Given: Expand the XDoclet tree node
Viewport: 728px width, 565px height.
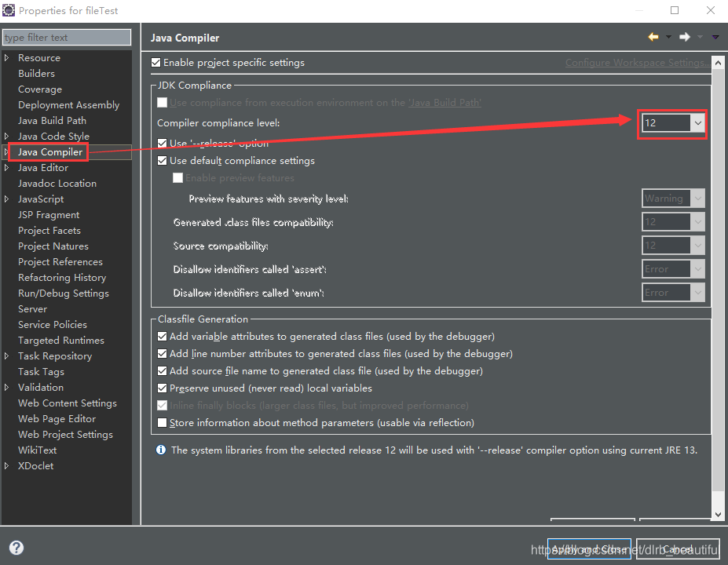Looking at the screenshot, I should point(6,465).
